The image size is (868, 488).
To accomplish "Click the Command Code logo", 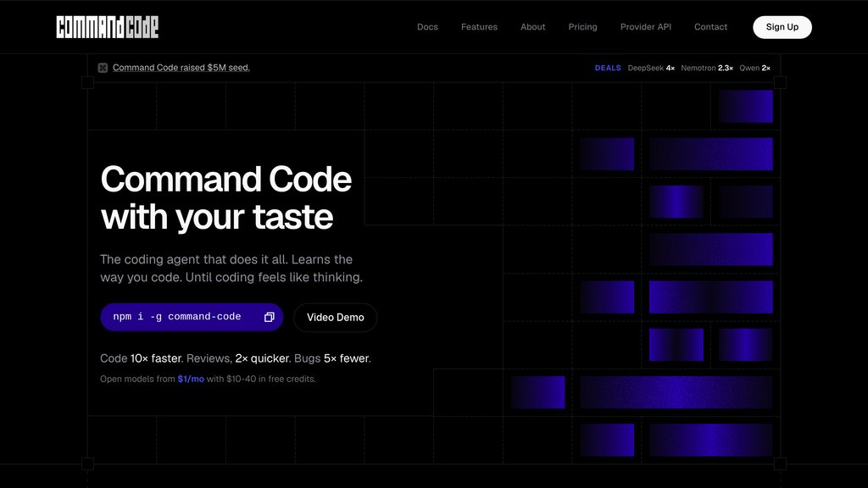I will pos(108,27).
